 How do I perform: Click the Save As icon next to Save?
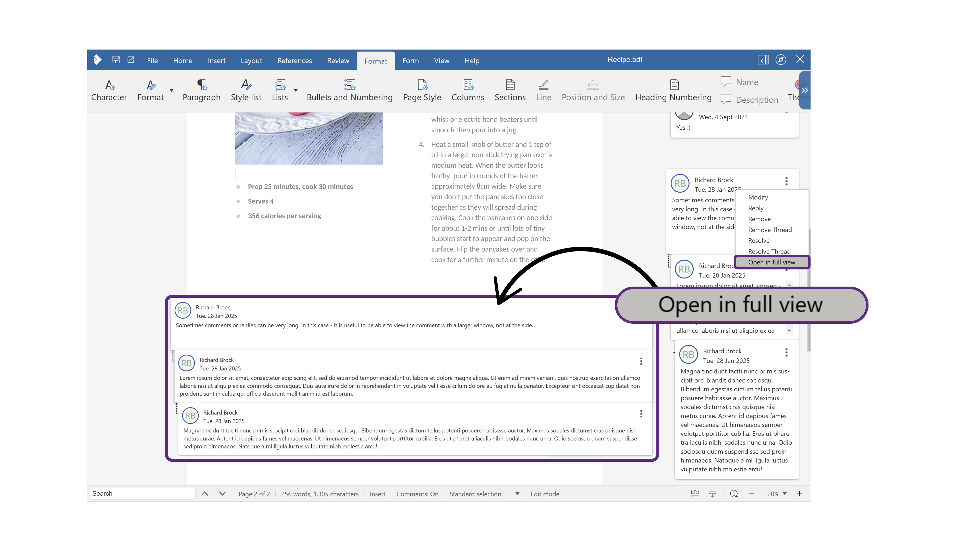coord(131,60)
